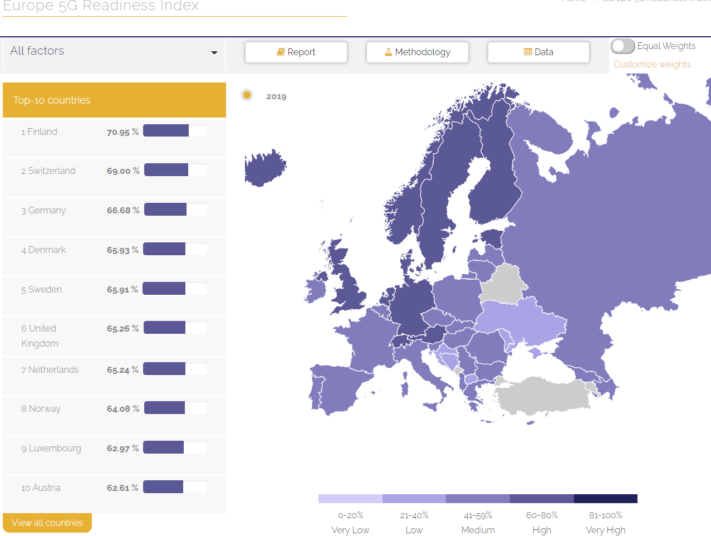Select Finland in the top-10 list
The image size is (711, 536).
(42, 132)
